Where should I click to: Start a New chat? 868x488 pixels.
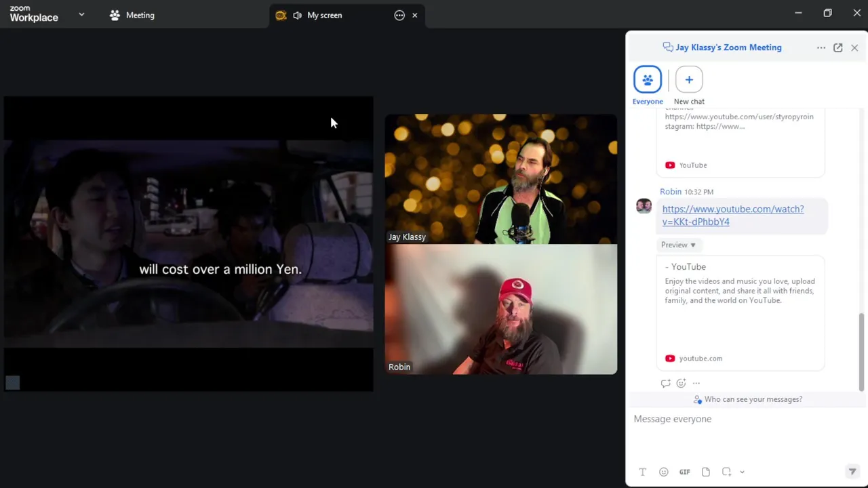pos(689,85)
